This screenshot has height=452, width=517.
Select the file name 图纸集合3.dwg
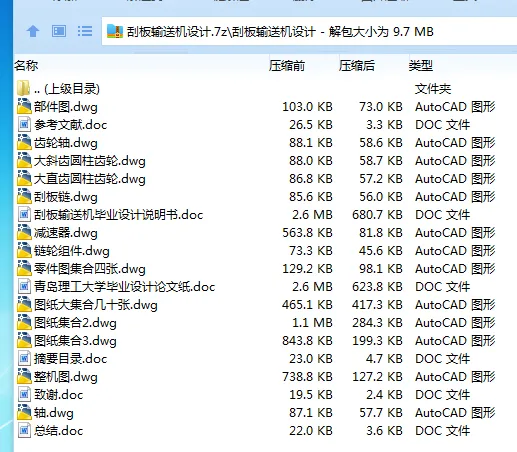(75, 341)
